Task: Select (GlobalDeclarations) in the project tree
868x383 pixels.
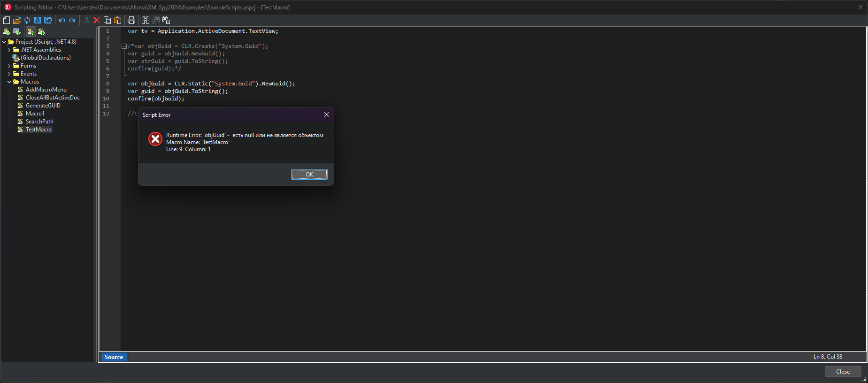Action: tap(46, 58)
